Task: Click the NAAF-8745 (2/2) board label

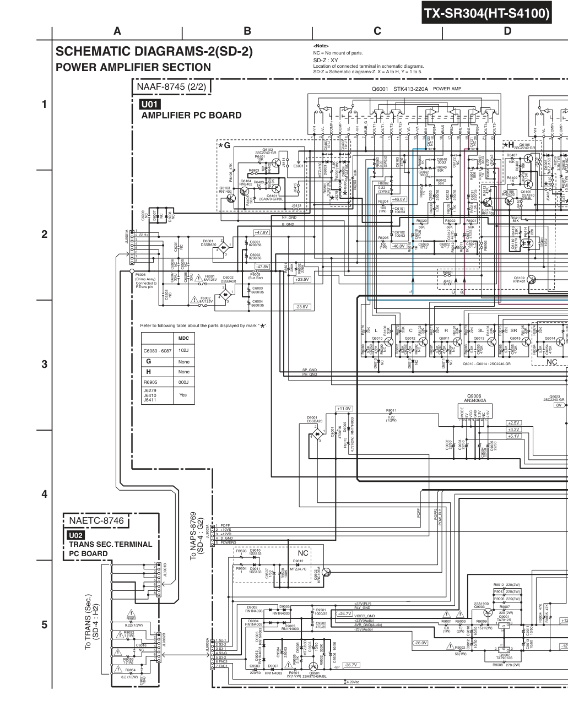Action: click(x=171, y=86)
